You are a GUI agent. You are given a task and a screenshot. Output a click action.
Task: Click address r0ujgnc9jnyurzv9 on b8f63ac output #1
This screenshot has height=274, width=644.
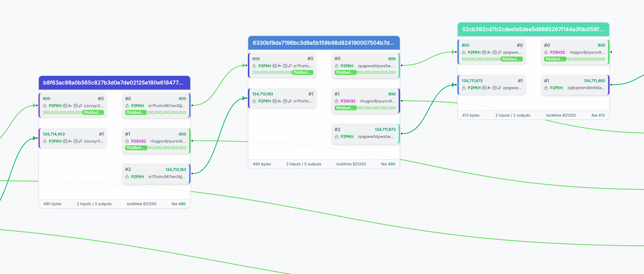pos(168,141)
